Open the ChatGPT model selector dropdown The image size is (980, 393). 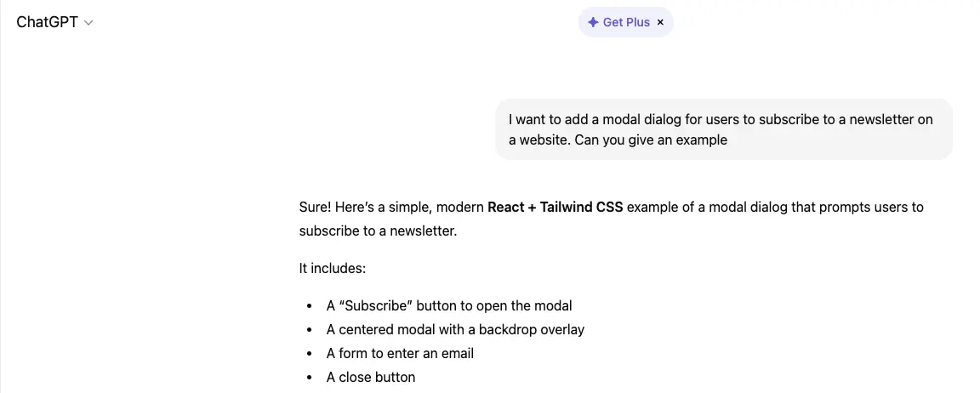pos(54,23)
